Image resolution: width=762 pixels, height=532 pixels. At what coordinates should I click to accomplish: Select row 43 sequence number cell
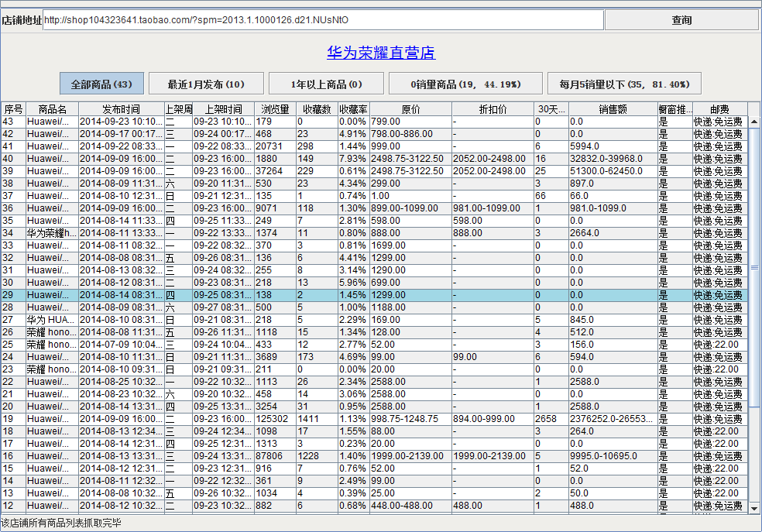click(x=13, y=122)
